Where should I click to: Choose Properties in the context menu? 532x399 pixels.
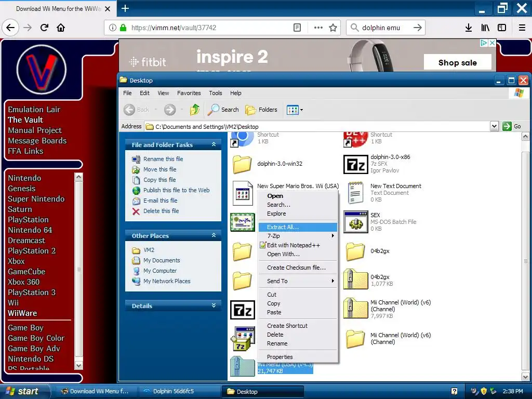click(298, 357)
